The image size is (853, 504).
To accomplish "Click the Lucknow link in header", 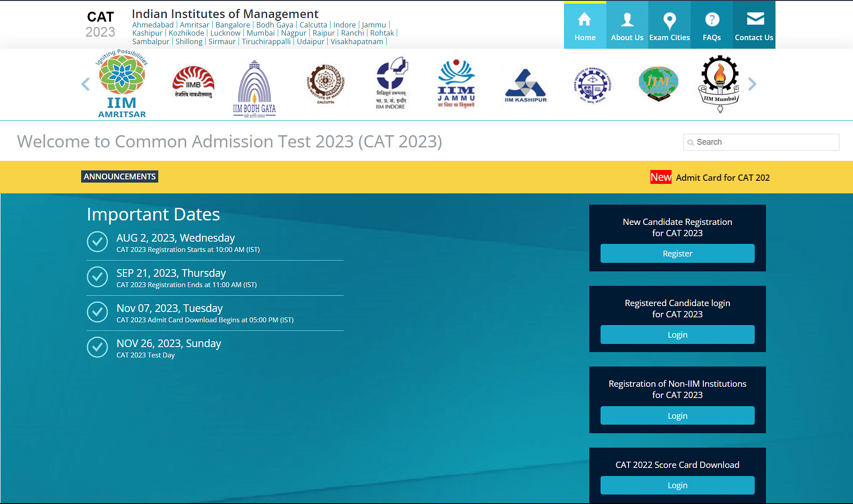I will click(x=225, y=33).
